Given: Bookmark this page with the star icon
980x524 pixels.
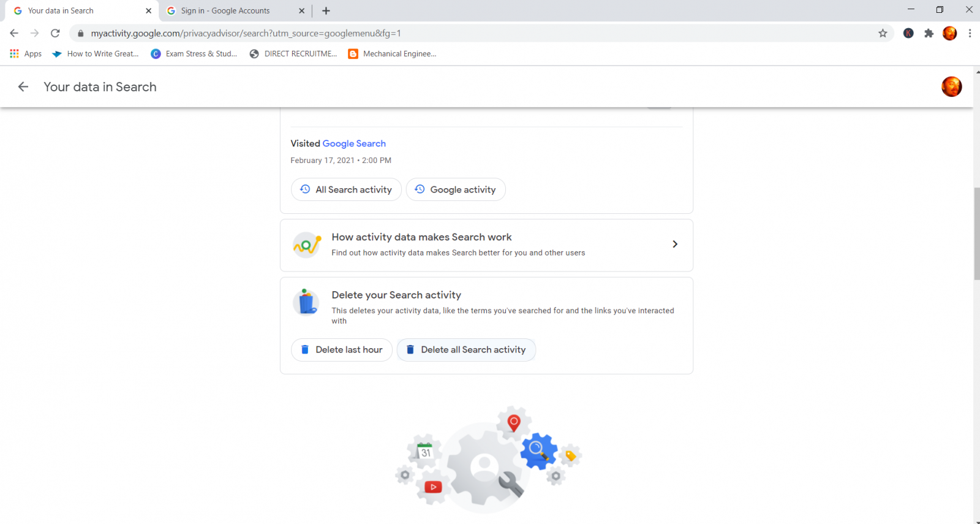Looking at the screenshot, I should [883, 33].
